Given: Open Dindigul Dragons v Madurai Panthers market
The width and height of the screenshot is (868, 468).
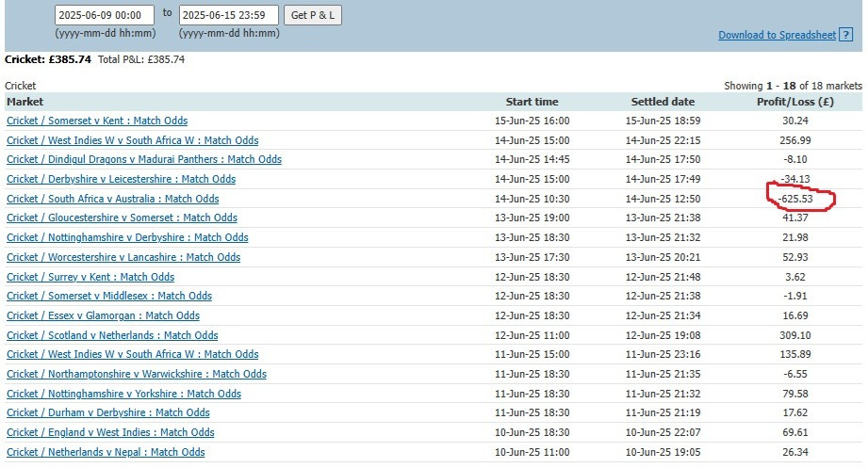Looking at the screenshot, I should tap(144, 159).
